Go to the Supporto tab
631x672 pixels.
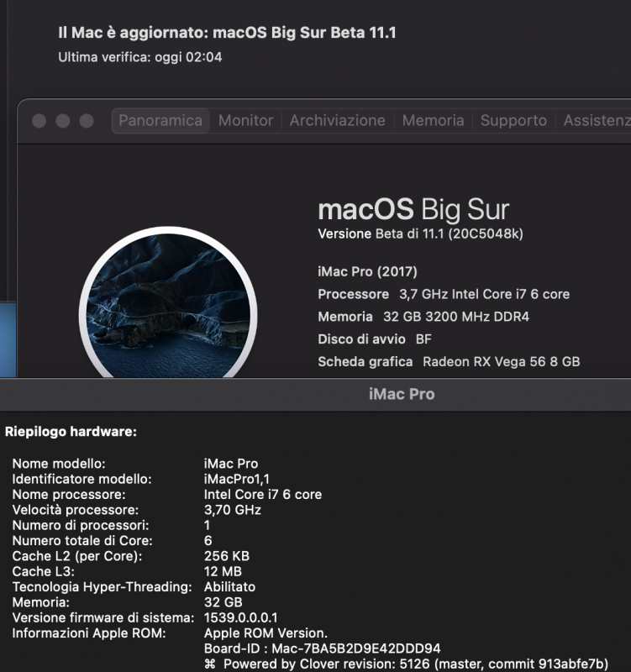pyautogui.click(x=513, y=120)
